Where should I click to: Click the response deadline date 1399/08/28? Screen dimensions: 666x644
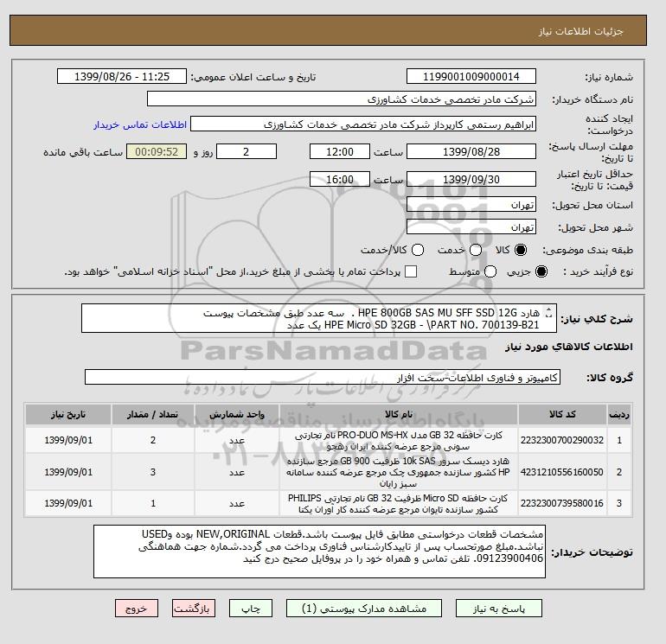471,151
